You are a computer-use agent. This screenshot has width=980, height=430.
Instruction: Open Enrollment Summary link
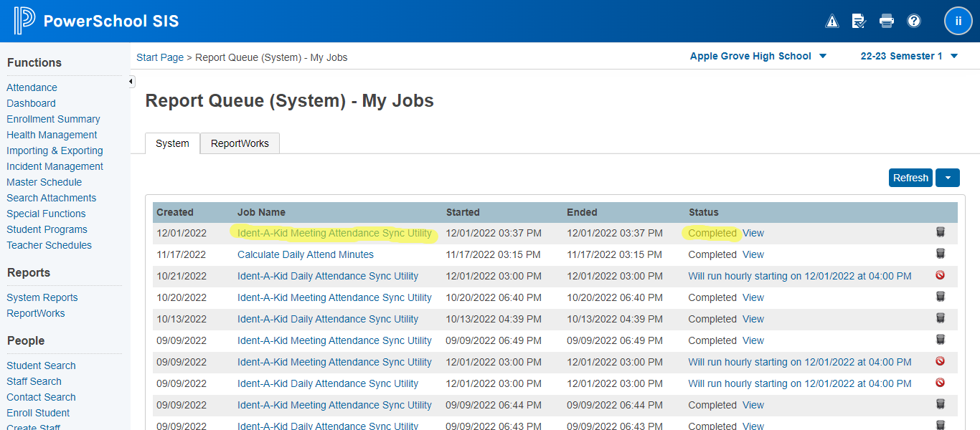point(53,119)
